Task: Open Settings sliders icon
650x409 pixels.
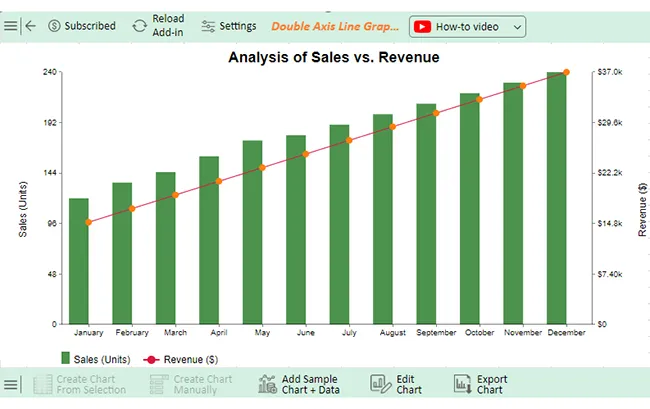Action: point(208,27)
